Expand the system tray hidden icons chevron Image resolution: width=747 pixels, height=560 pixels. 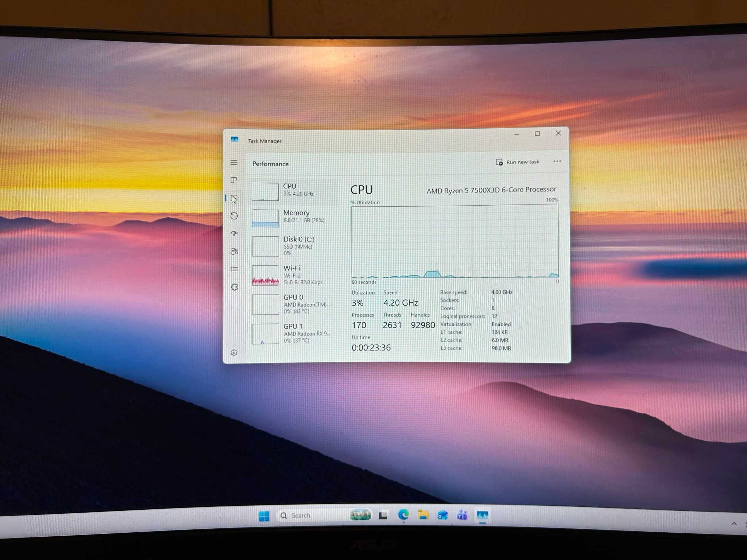click(734, 524)
